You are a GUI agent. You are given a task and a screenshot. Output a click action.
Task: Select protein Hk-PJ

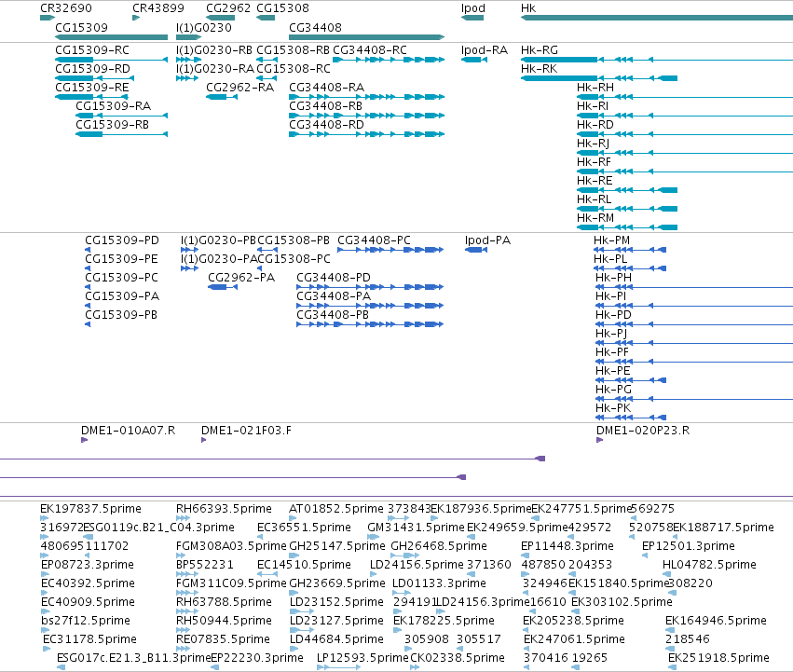coord(611,334)
